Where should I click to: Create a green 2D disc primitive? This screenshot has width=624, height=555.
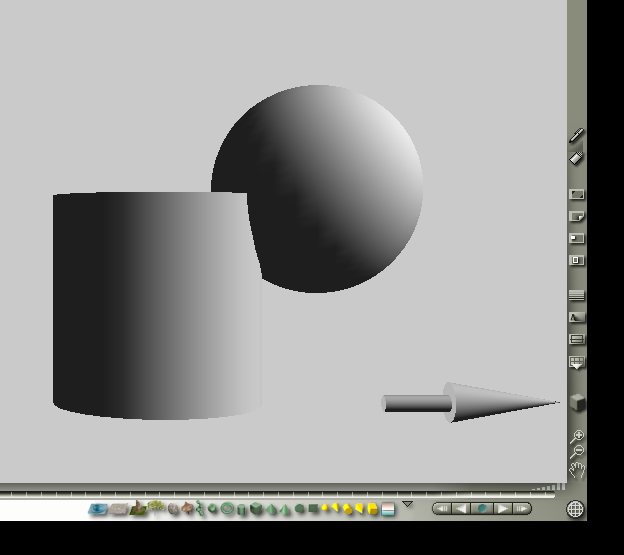click(x=299, y=508)
